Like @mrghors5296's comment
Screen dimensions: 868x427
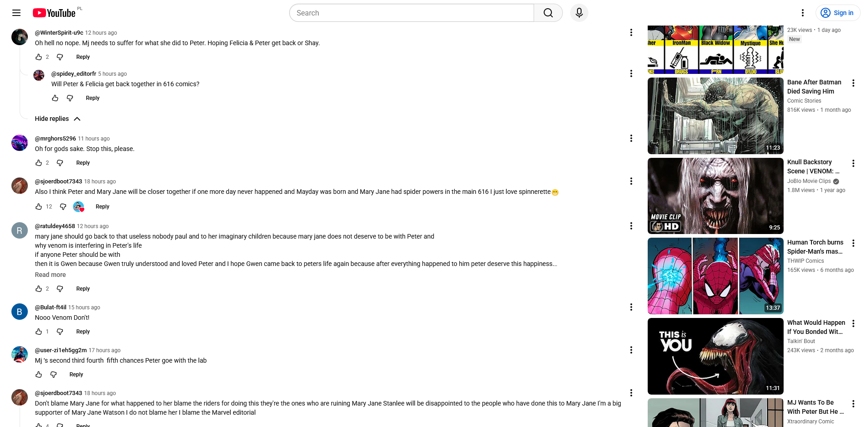[39, 163]
